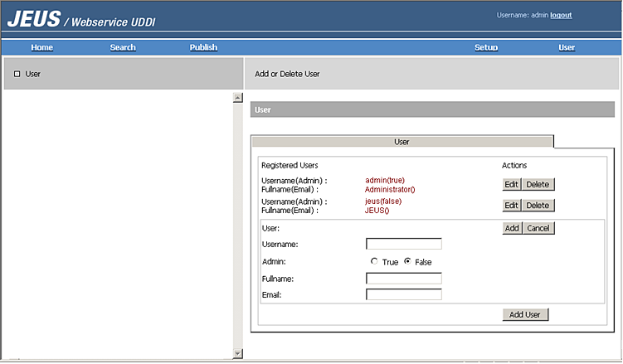Select the False radio button for Admin
Image resolution: width=623 pixels, height=364 pixels.
(407, 261)
